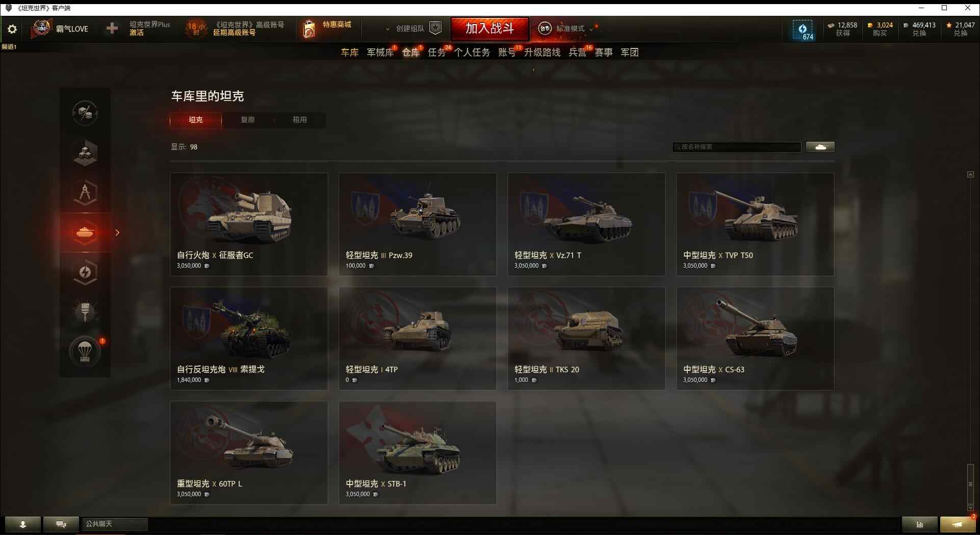The width and height of the screenshot is (980, 535).
Task: Open the 升级路线 menu item
Action: coord(542,52)
